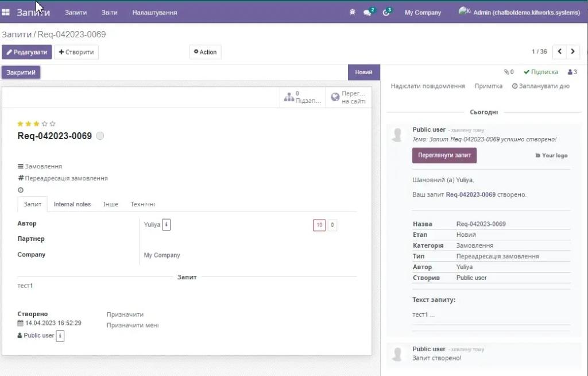Go to previous record with the left arrow
Viewport: 588px width, 376px height.
coord(559,51)
